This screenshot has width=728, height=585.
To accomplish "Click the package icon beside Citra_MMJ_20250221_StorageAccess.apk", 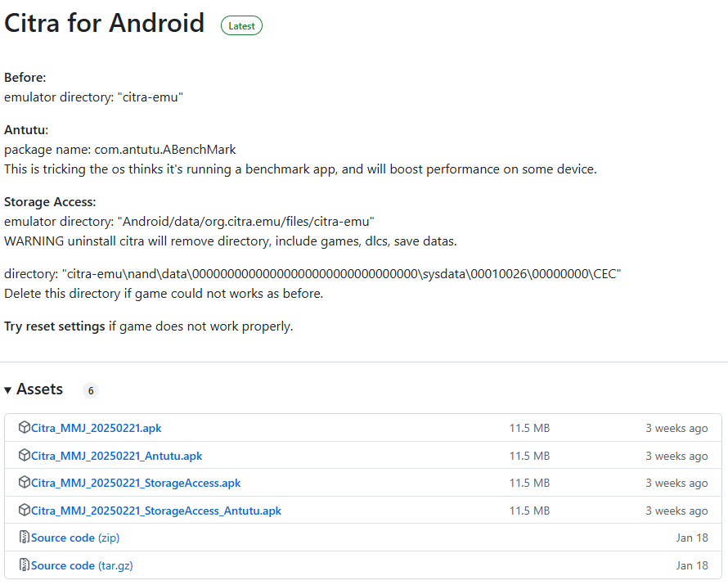I will [x=25, y=483].
